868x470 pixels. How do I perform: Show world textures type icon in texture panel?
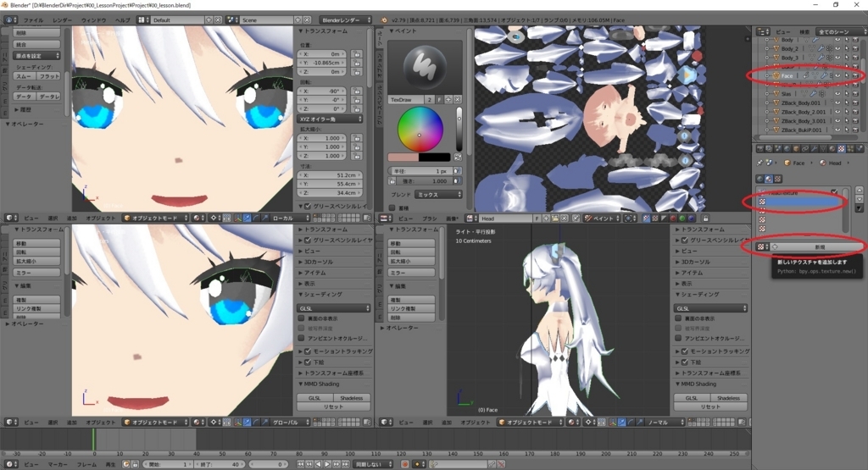[759, 179]
